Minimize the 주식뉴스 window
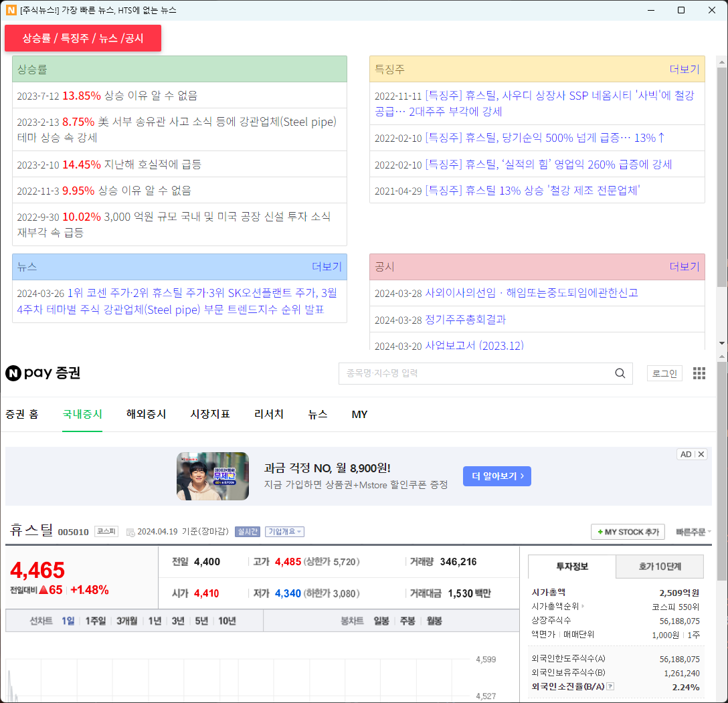 click(651, 10)
